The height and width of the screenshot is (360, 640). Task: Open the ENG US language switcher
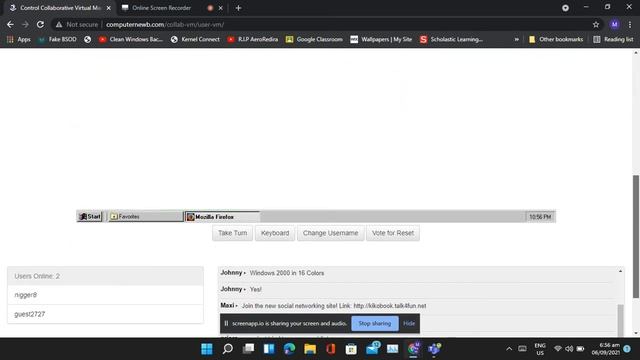coord(540,349)
